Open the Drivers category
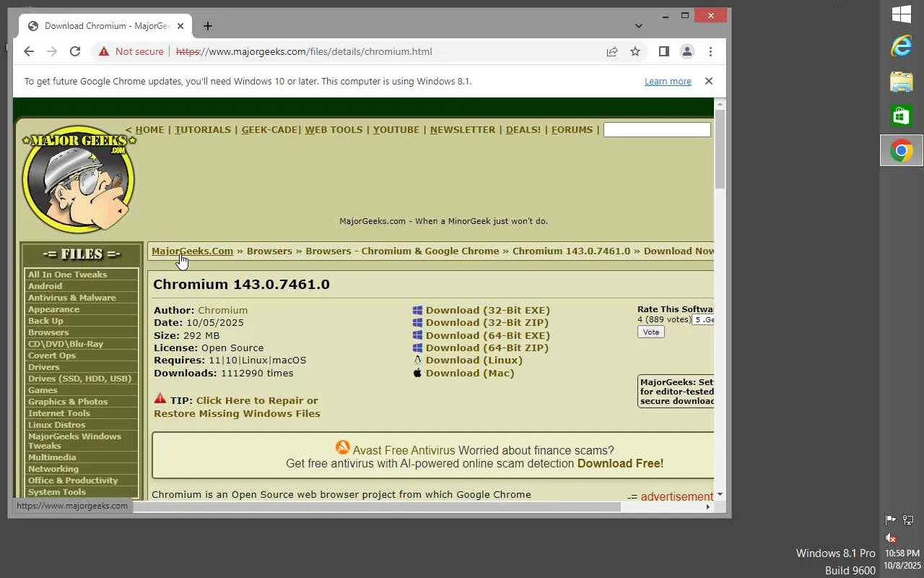The image size is (924, 578). (x=43, y=367)
